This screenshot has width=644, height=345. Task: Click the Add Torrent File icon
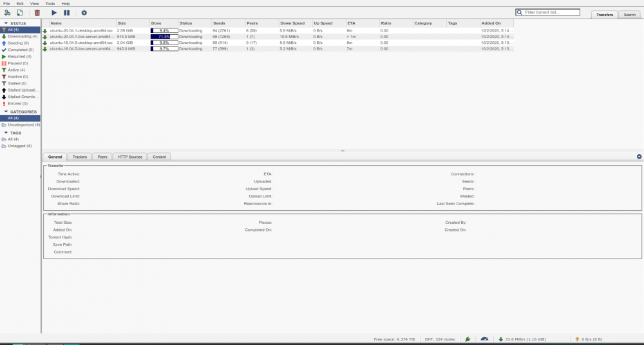(20, 13)
